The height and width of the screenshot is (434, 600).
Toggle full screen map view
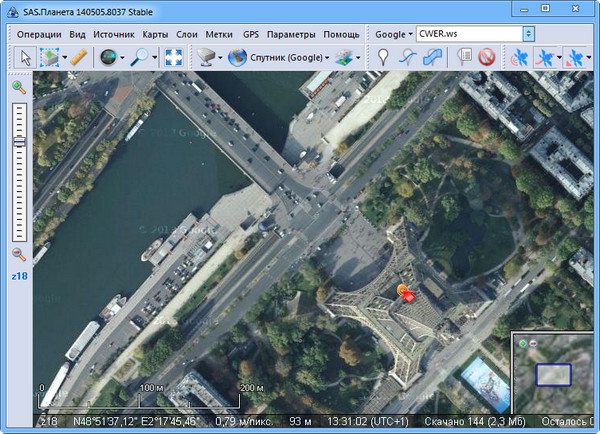click(174, 57)
